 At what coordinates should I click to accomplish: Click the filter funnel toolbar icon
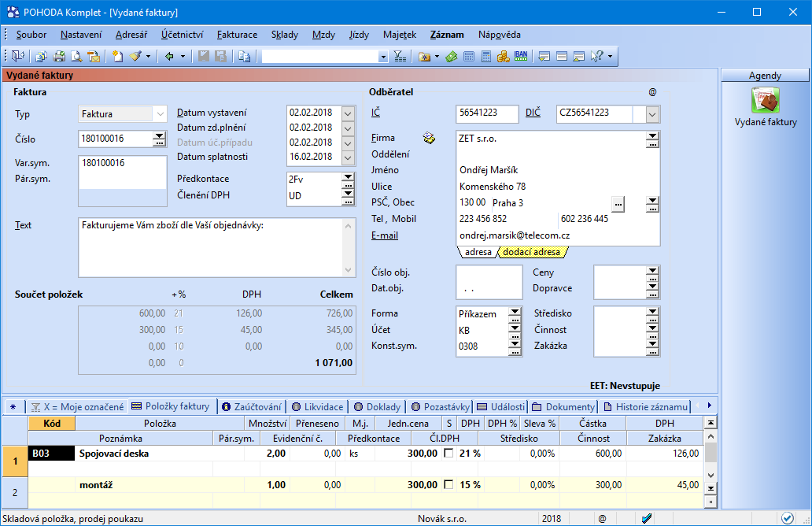click(x=400, y=56)
